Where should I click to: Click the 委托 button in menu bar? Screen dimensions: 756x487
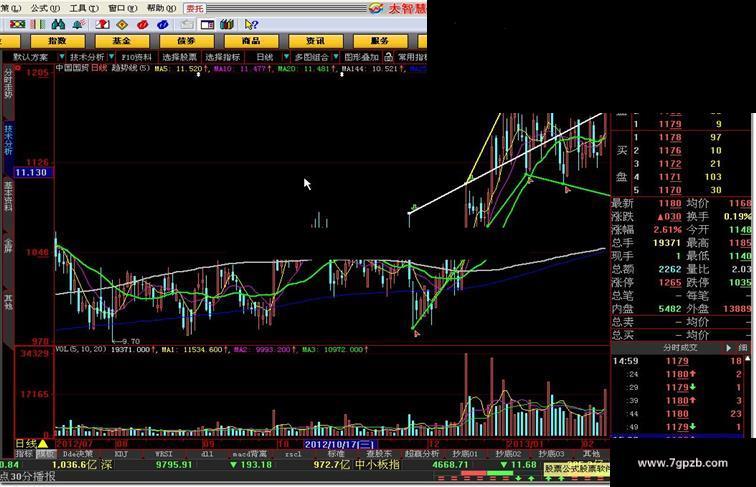point(195,8)
